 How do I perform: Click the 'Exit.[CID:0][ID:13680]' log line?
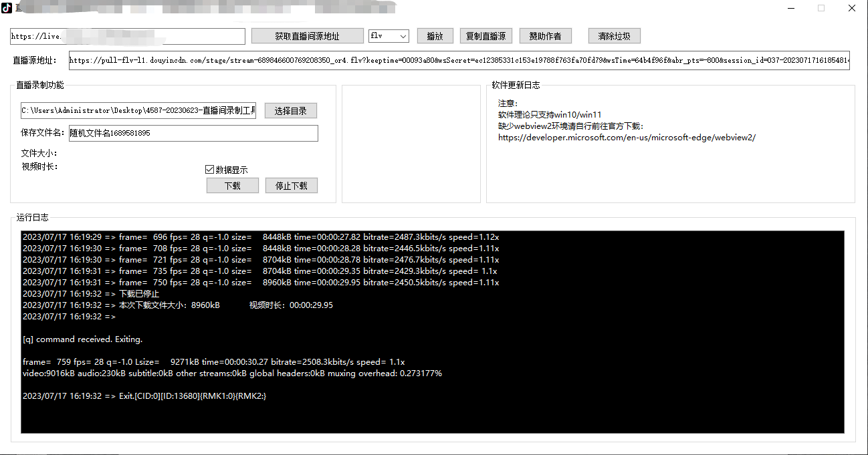(x=144, y=396)
